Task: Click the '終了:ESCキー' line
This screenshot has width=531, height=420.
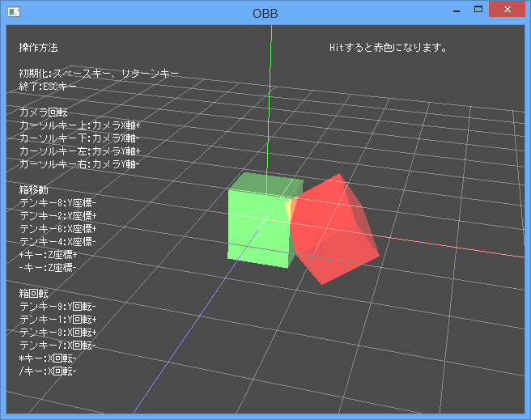Action: [48, 87]
